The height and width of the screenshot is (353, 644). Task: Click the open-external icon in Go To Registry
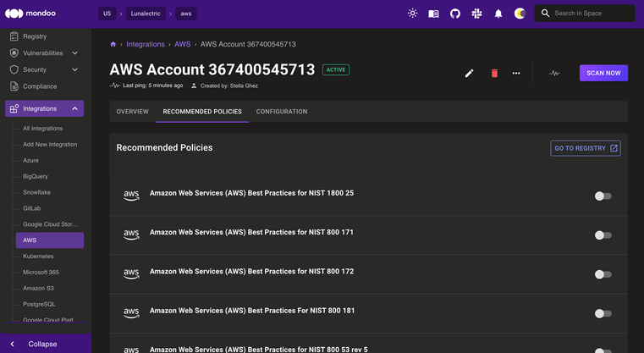click(x=614, y=148)
